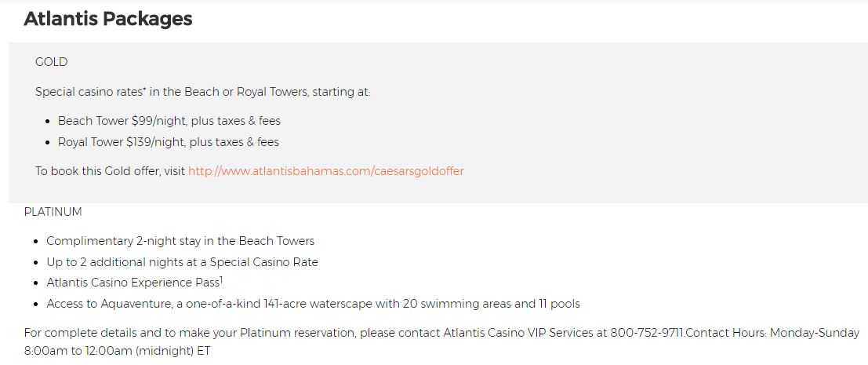
Task: Click the Contact Hours Monday-Sunday text
Action: tap(772, 334)
